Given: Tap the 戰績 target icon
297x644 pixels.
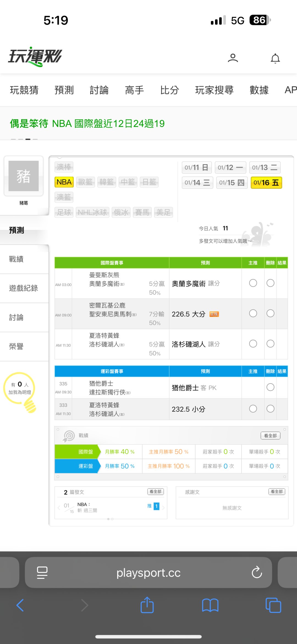Looking at the screenshot, I should 69,436.
